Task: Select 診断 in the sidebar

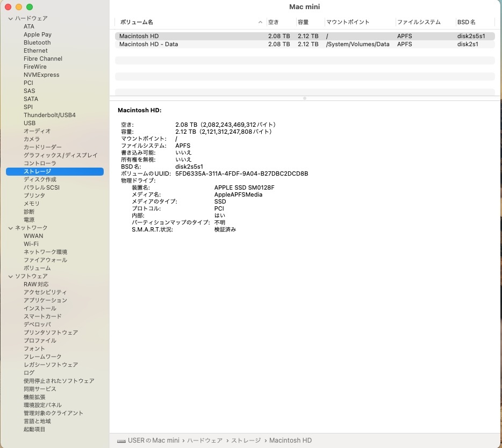Action: click(29, 212)
